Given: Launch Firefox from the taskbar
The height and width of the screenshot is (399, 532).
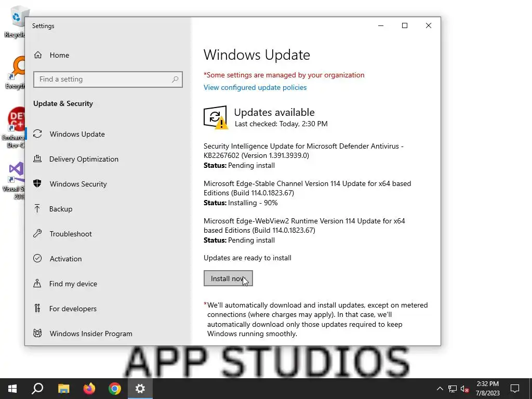Looking at the screenshot, I should (x=89, y=389).
